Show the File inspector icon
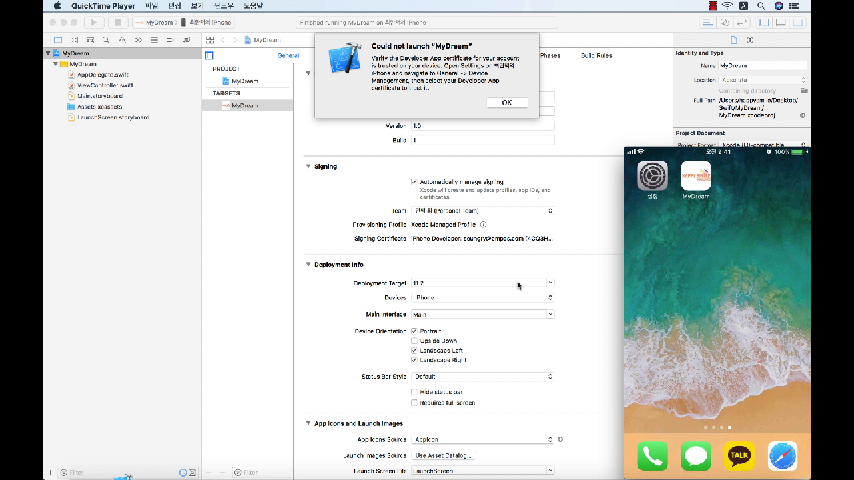Viewport: 854px width, 480px height. (734, 40)
